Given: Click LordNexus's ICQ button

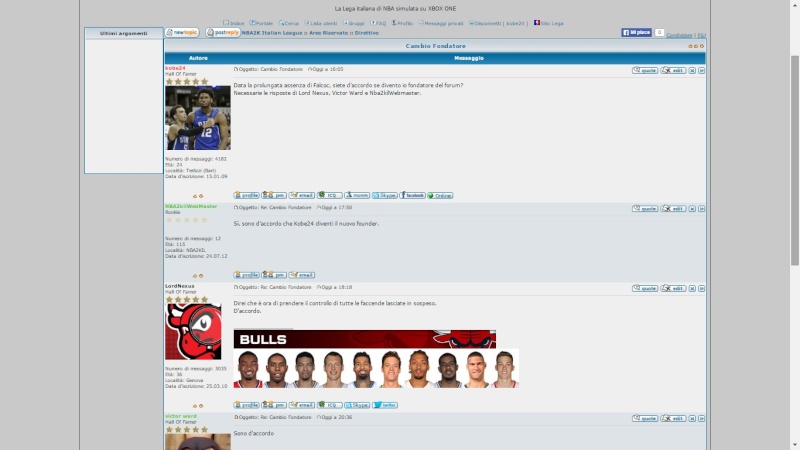Looking at the screenshot, I should 329,405.
